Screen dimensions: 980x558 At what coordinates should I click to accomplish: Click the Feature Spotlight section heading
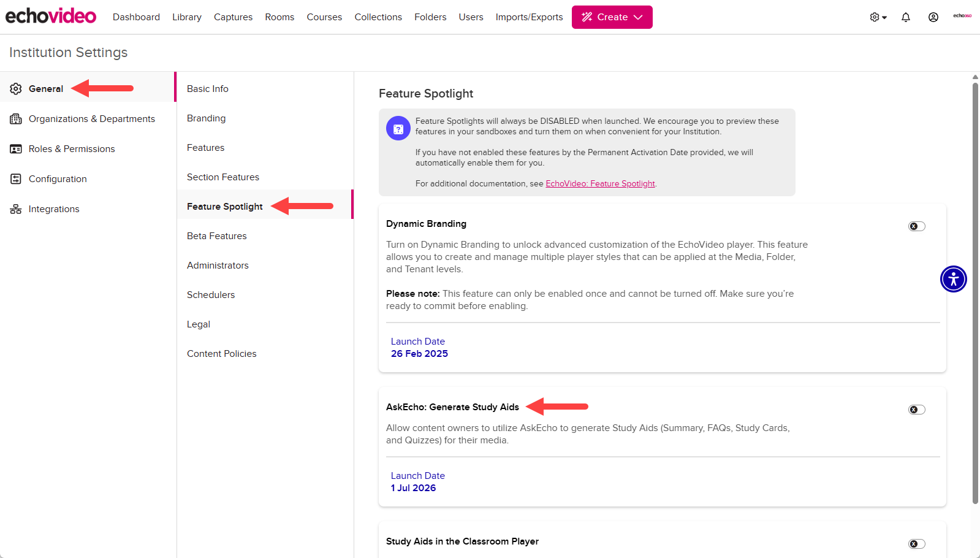click(x=426, y=93)
